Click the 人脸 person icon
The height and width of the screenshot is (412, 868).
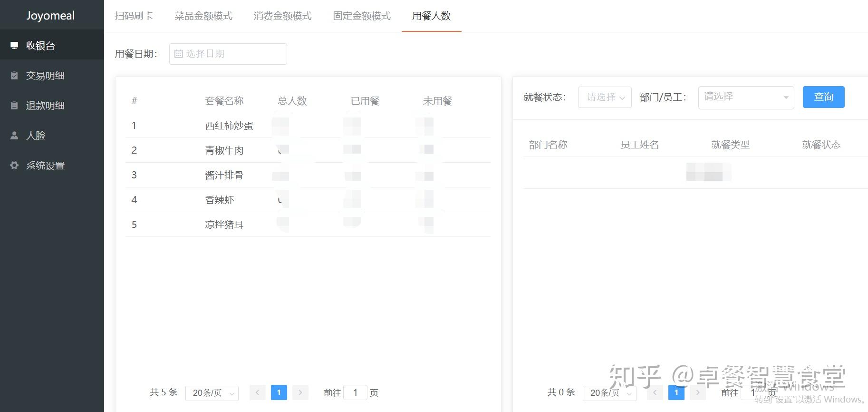pyautogui.click(x=14, y=136)
